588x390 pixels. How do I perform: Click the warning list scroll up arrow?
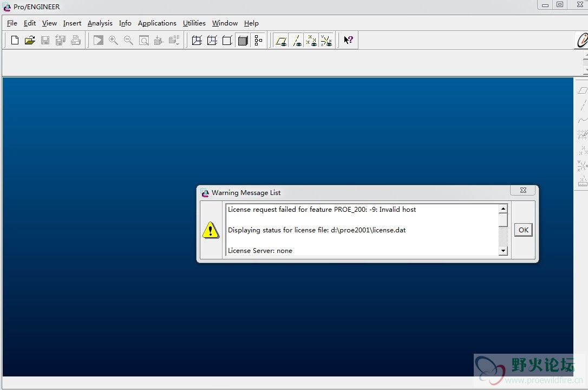(x=503, y=209)
